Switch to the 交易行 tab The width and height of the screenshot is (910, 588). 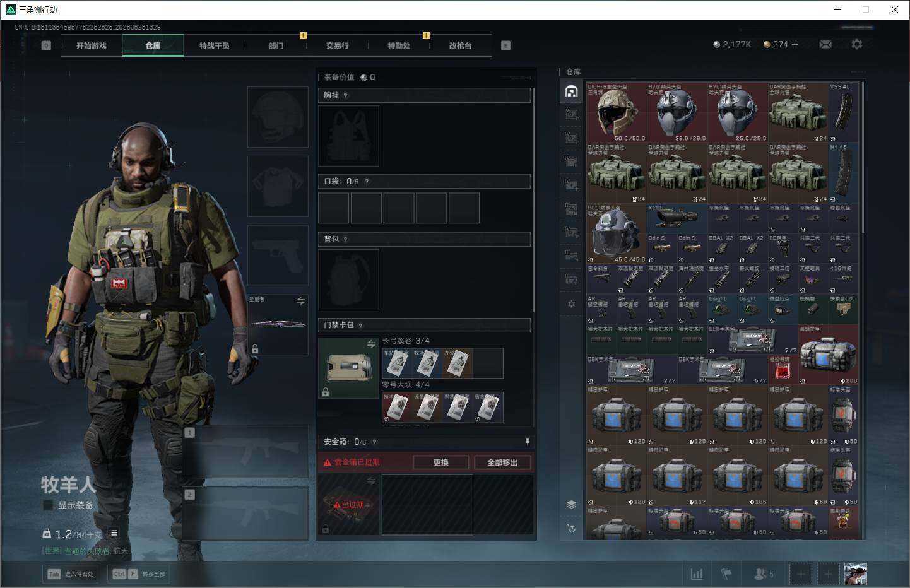coord(338,45)
